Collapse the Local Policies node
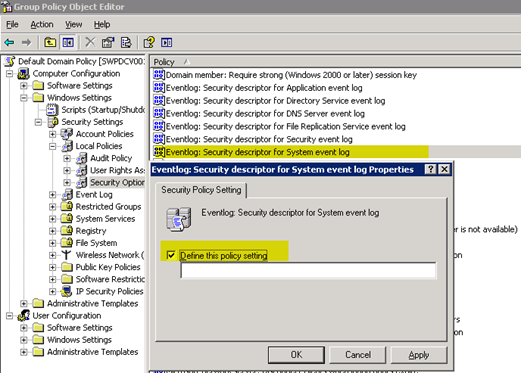Screen dimensions: 521x373 (x=52, y=146)
